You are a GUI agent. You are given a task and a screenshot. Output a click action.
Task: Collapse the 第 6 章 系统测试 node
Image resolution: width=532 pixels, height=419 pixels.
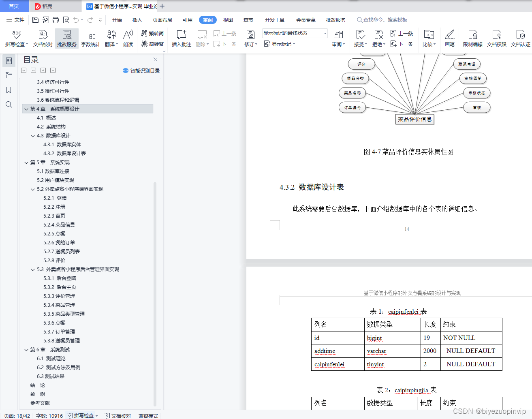pyautogui.click(x=26, y=350)
